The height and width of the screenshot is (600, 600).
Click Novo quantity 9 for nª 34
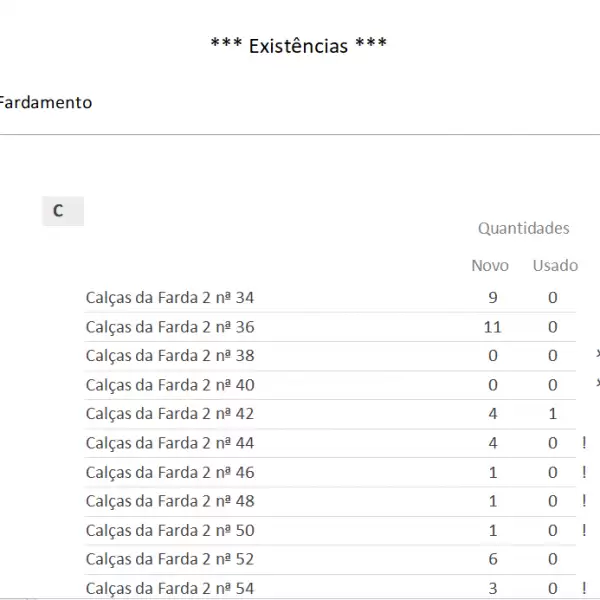click(x=492, y=297)
